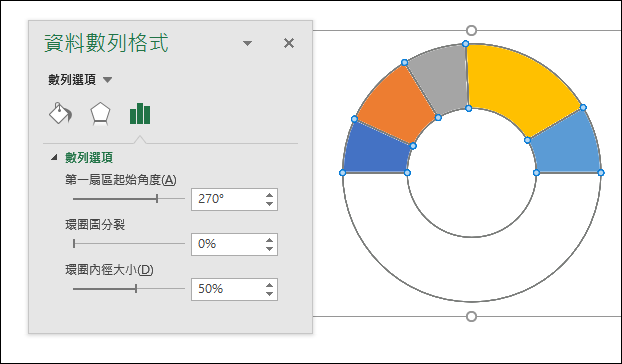Viewport: 622px width, 364px height.
Task: Close the 資料數列格式 pane
Action: (x=289, y=43)
